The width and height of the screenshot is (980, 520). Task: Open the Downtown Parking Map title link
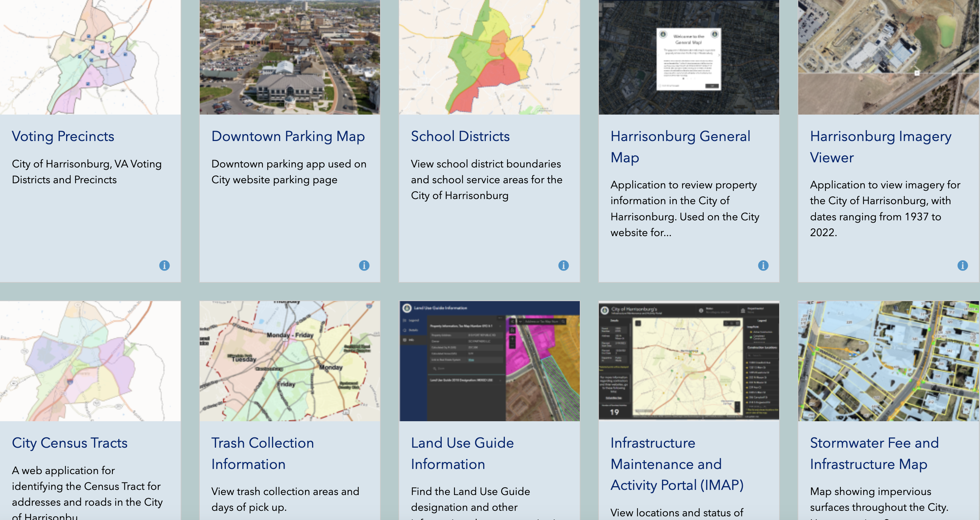coord(288,136)
